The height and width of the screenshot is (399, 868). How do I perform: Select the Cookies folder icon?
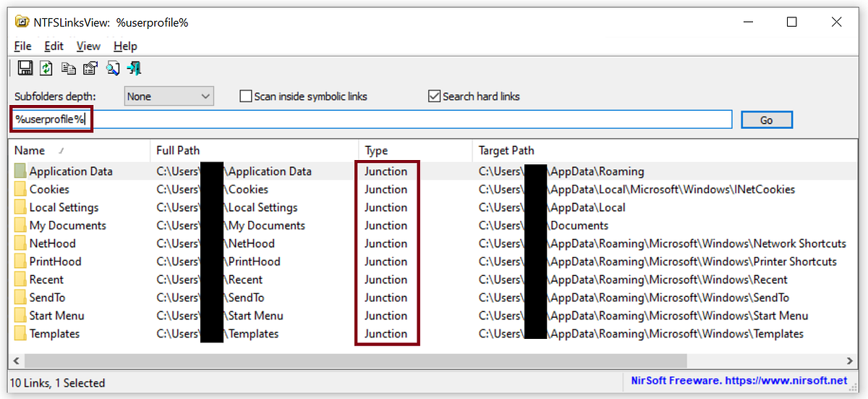(20, 190)
